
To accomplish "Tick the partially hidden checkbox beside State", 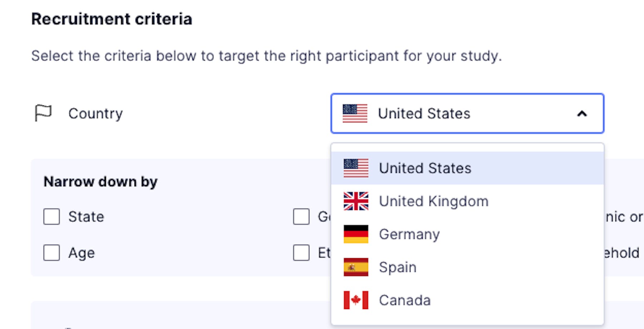I will click(301, 217).
